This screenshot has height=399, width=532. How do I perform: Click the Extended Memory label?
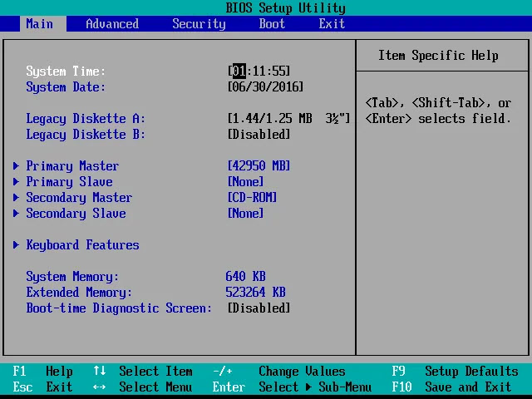(x=79, y=292)
